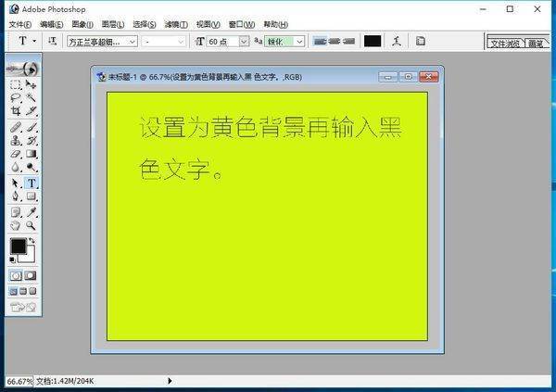
Task: Select the Healing Brush tool
Action: [x=16, y=127]
